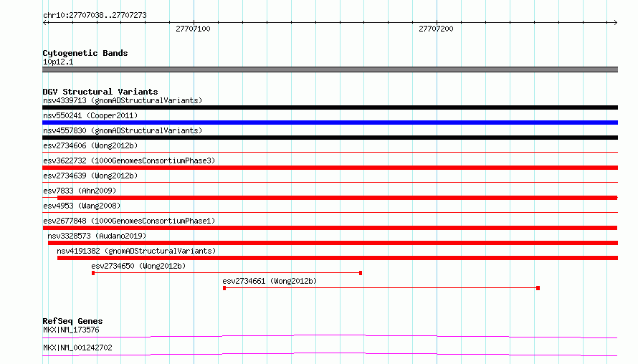The image size is (638, 364).
Task: Open variant esv2734606 (Wong2012b) label
Action: pyautogui.click(x=90, y=145)
